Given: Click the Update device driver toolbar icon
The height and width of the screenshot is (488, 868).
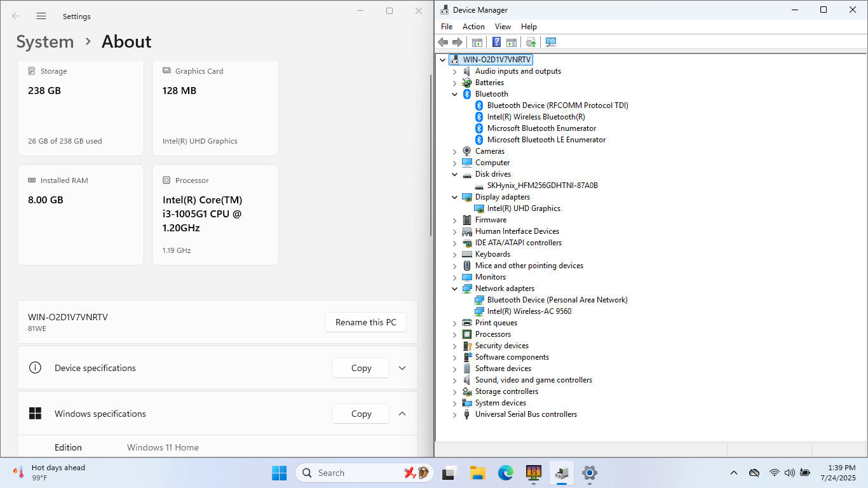Looking at the screenshot, I should point(531,43).
